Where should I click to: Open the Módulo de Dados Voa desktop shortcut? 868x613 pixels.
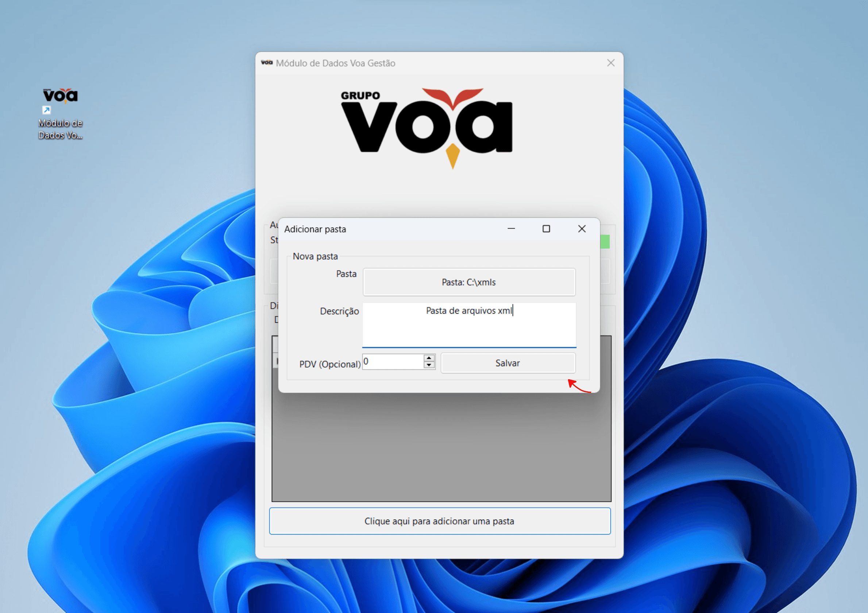pyautogui.click(x=60, y=113)
